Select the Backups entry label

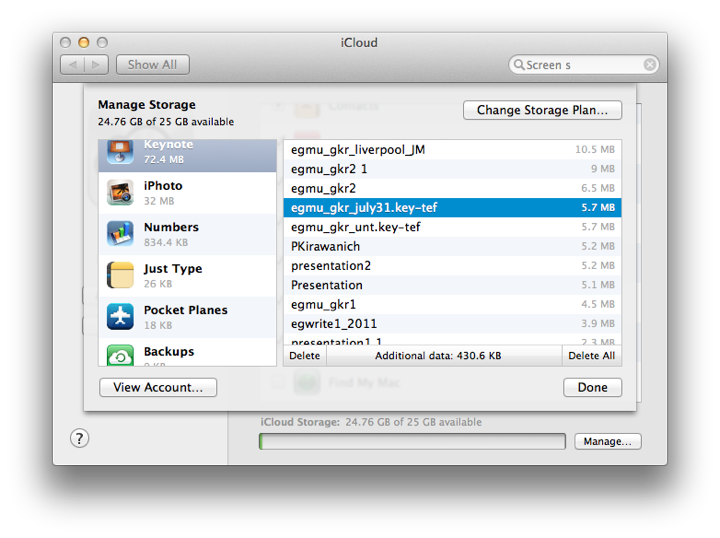[169, 352]
